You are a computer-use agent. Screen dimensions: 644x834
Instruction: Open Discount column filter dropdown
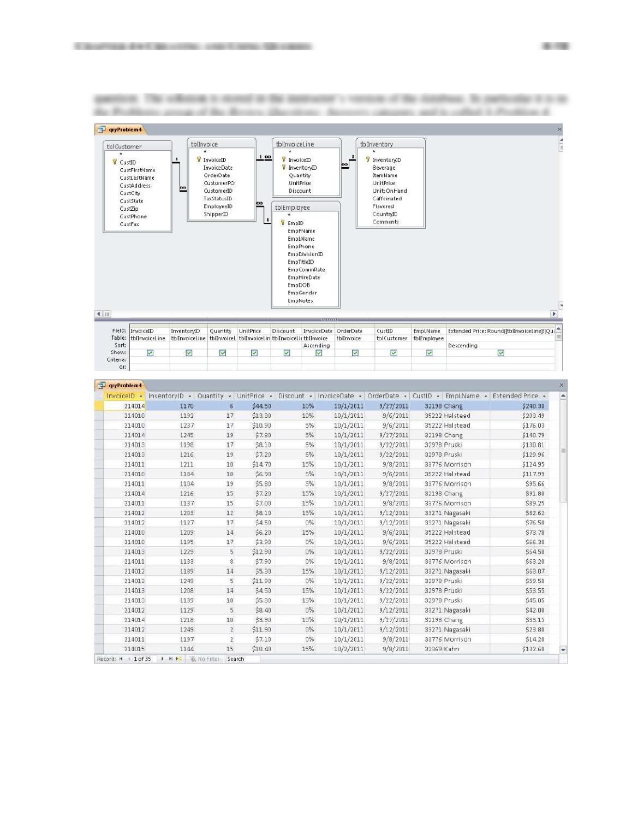311,396
